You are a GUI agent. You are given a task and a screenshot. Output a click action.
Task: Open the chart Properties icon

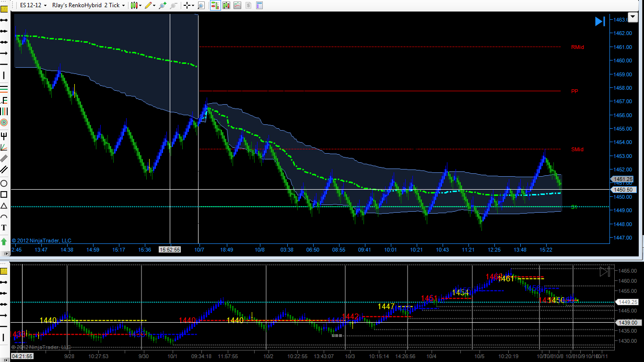(x=259, y=5)
